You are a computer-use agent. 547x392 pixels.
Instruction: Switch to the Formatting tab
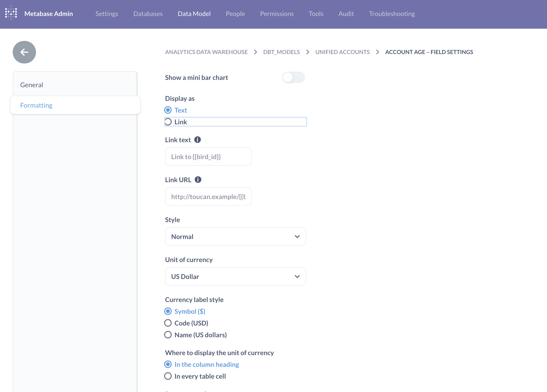point(36,105)
